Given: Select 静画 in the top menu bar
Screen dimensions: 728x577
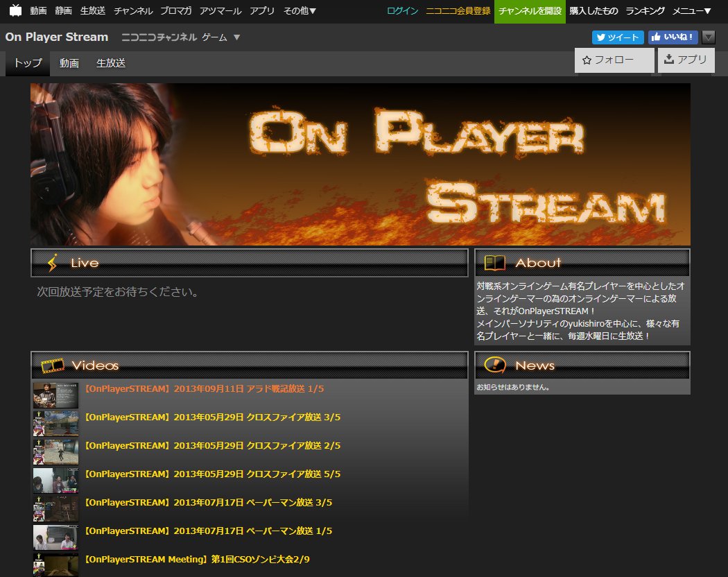Looking at the screenshot, I should pos(62,11).
